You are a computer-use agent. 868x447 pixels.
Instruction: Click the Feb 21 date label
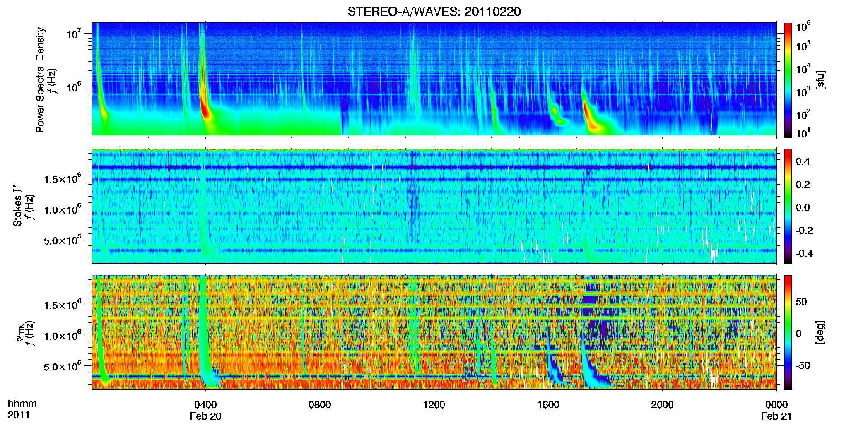pos(776,416)
